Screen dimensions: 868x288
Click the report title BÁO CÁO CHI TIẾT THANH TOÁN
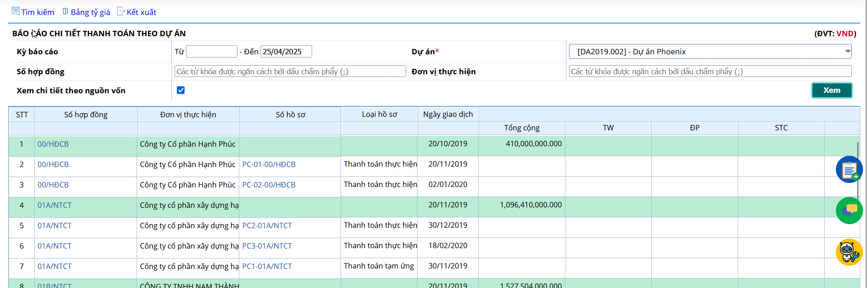click(x=99, y=34)
